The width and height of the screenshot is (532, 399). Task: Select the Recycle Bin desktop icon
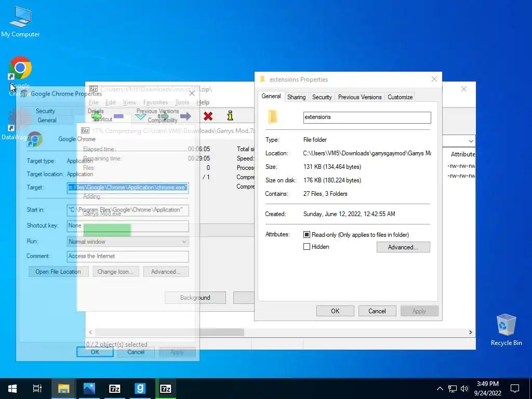[506, 330]
